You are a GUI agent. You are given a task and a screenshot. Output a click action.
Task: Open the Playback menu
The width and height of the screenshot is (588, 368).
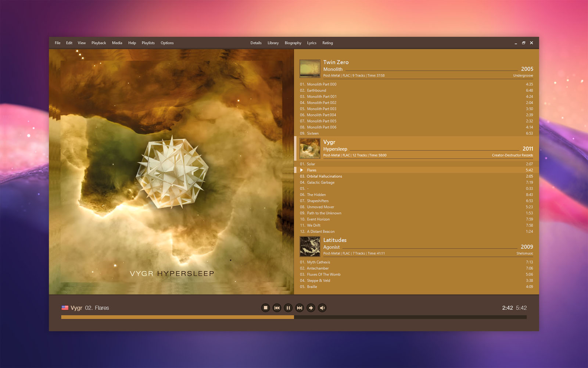click(x=98, y=43)
